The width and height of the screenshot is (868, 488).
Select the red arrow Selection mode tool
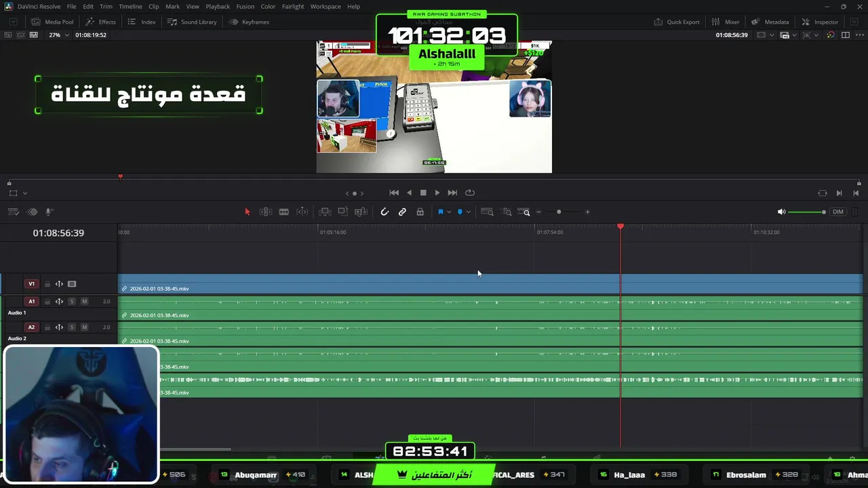click(247, 212)
